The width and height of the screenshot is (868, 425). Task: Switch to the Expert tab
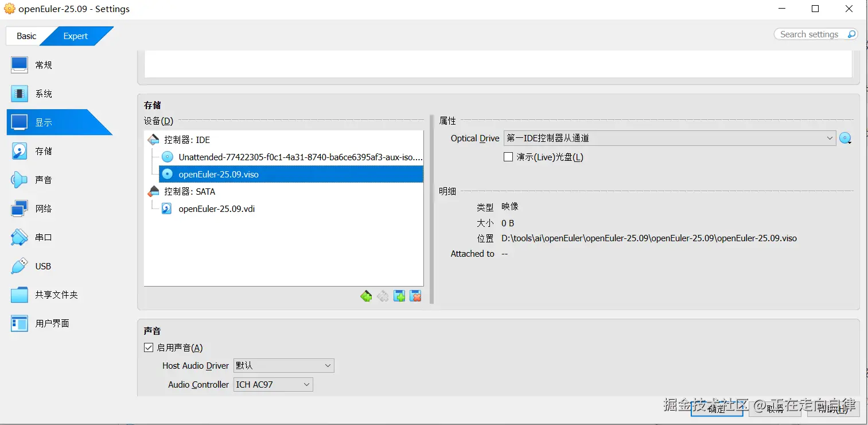coord(76,36)
